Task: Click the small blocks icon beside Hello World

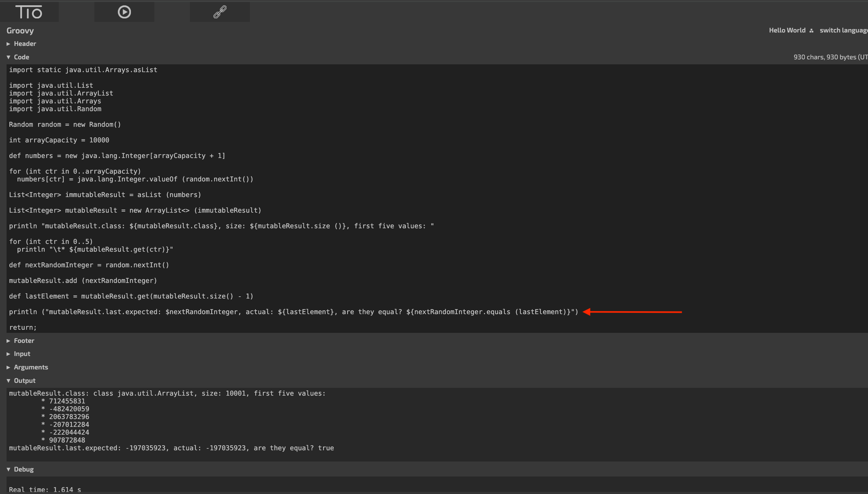Action: [811, 31]
